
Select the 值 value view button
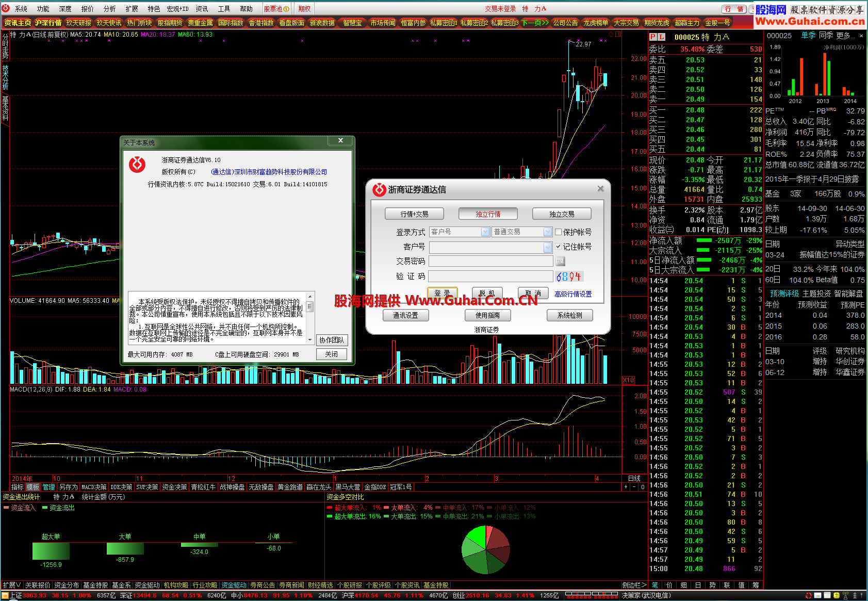(741, 585)
